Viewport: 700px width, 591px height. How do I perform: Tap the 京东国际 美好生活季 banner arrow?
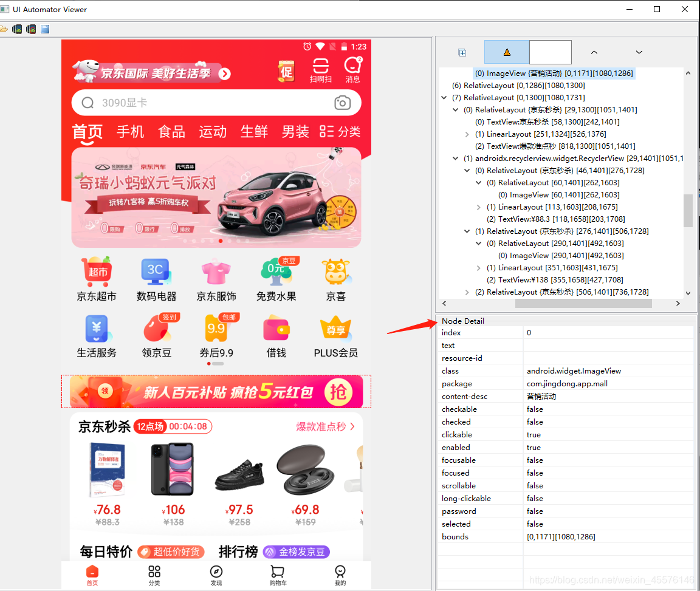[x=225, y=73]
